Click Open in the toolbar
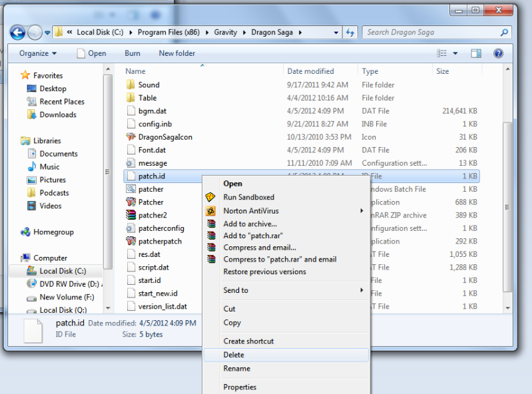 tap(92, 53)
